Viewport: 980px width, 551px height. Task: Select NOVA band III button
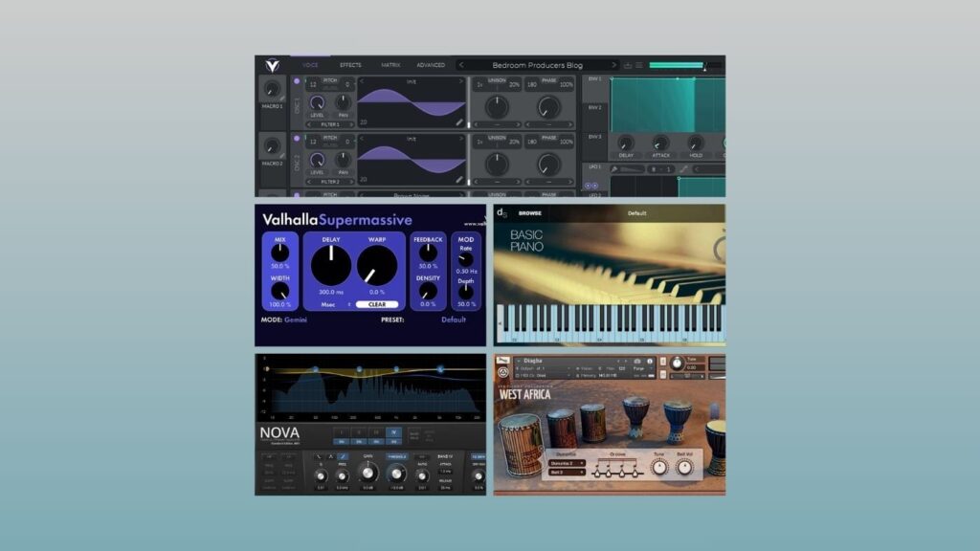pyautogui.click(x=376, y=432)
